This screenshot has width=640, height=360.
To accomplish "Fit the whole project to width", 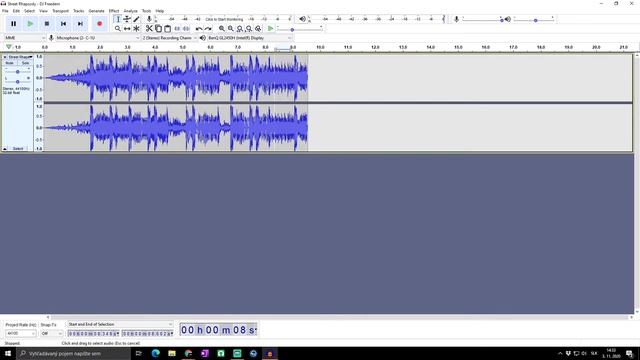I will pyautogui.click(x=249, y=29).
